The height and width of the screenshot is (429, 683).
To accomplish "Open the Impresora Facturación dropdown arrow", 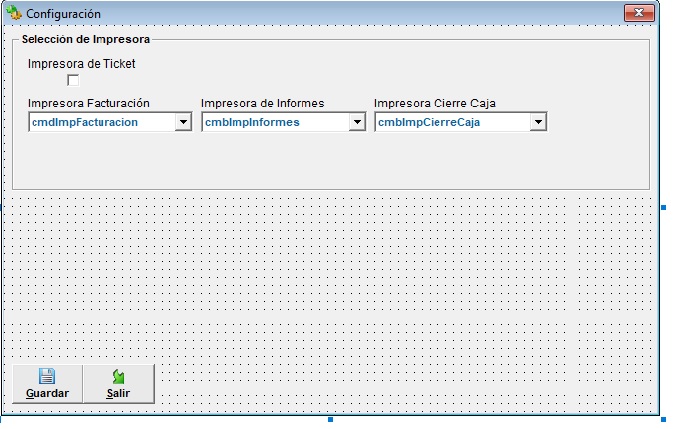I will [x=183, y=122].
